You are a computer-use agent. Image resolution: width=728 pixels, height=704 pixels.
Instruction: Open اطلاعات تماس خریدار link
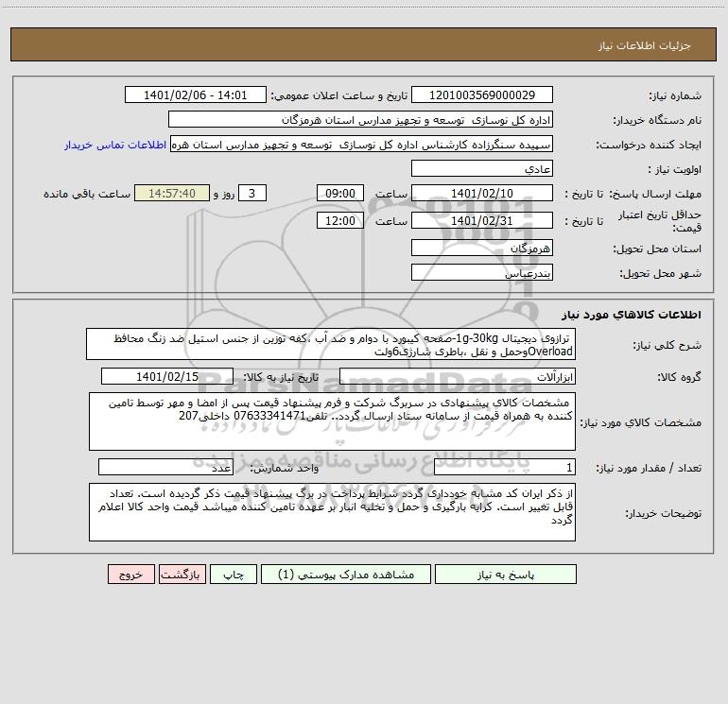(x=115, y=145)
